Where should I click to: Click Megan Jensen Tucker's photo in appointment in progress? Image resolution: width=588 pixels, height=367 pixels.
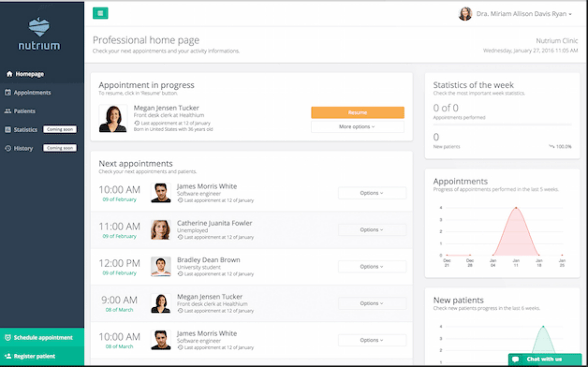tap(113, 119)
